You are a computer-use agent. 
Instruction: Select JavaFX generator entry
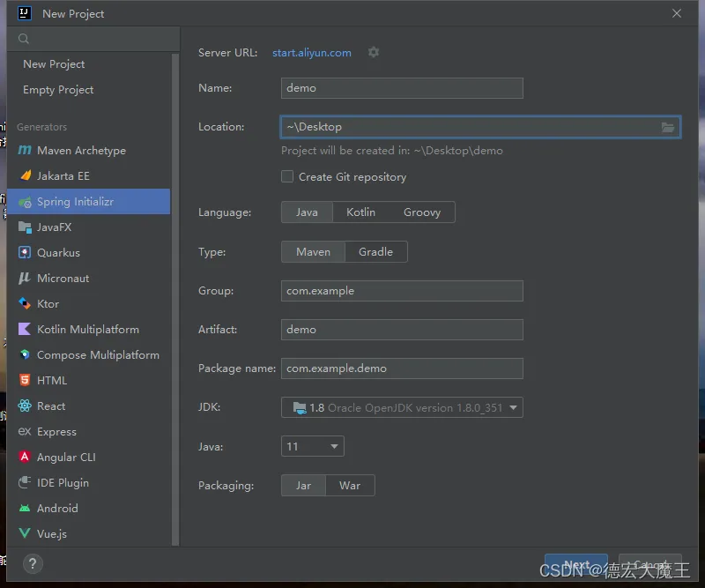point(89,227)
